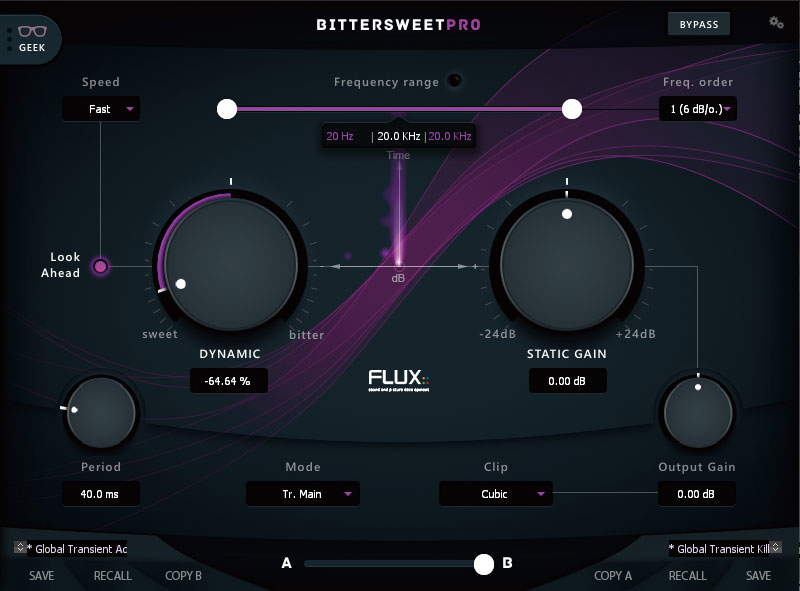Click the A label of morph slider
The width and height of the screenshot is (800, 591).
point(287,563)
